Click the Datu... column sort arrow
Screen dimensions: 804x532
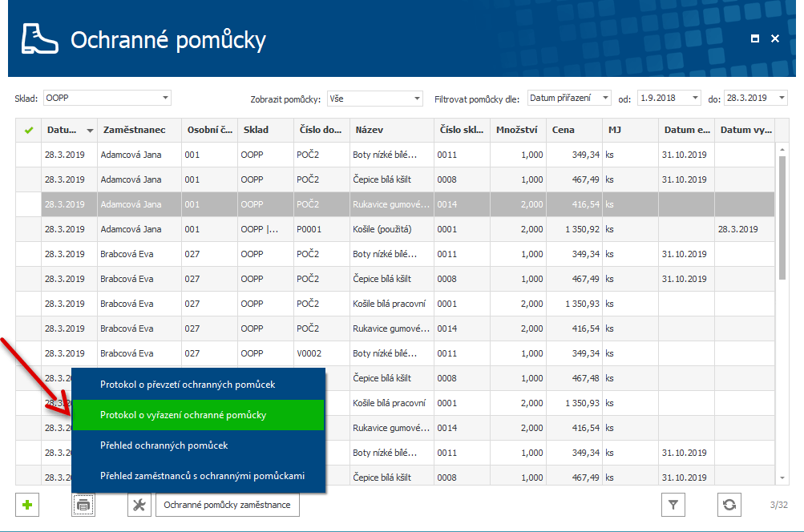[90, 131]
